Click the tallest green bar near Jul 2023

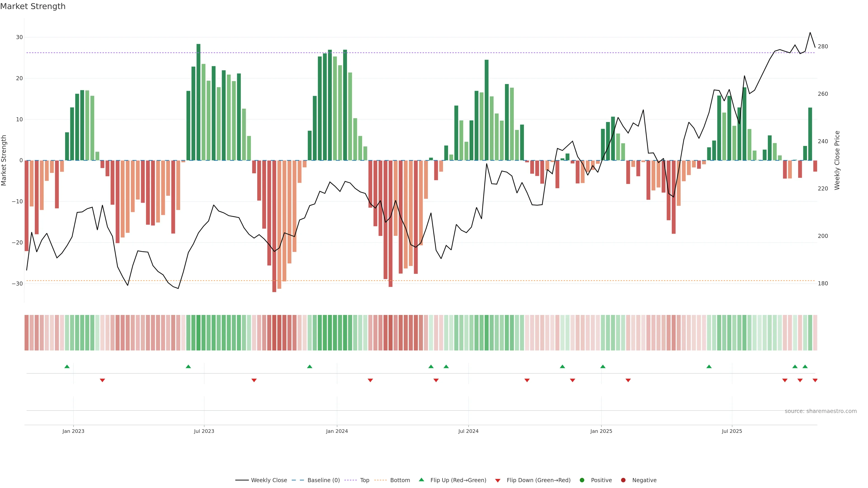[198, 101]
